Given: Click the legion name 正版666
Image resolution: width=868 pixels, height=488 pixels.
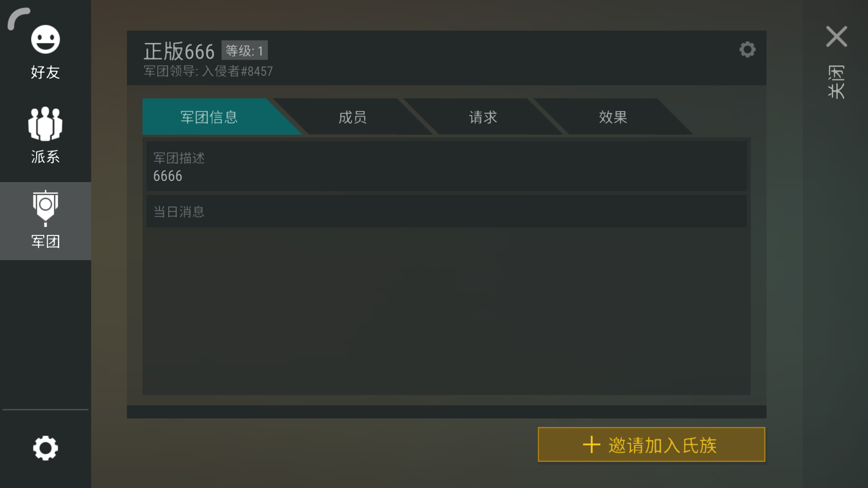Looking at the screenshot, I should [x=179, y=51].
